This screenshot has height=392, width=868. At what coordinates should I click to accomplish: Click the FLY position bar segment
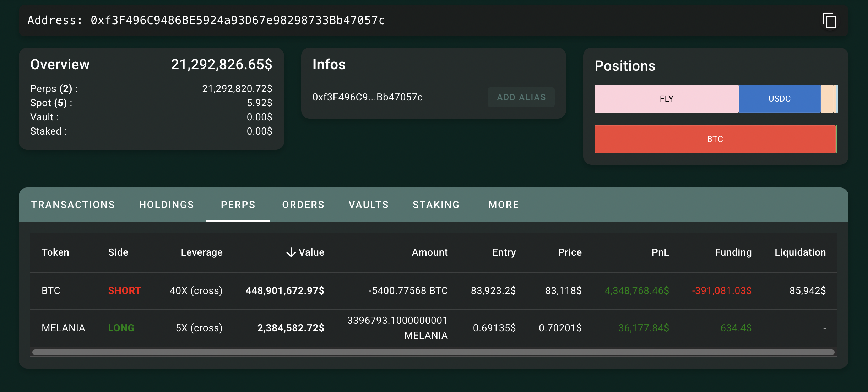click(x=667, y=99)
